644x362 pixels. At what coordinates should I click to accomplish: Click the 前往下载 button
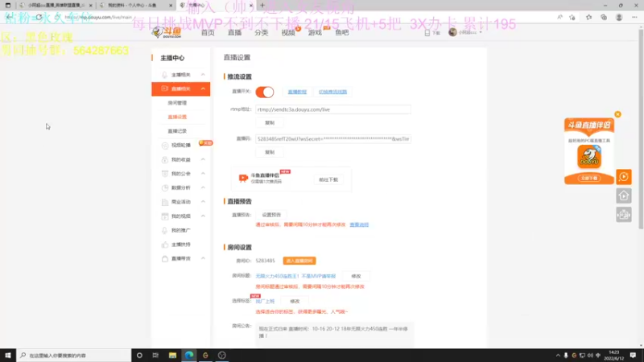pos(328,179)
